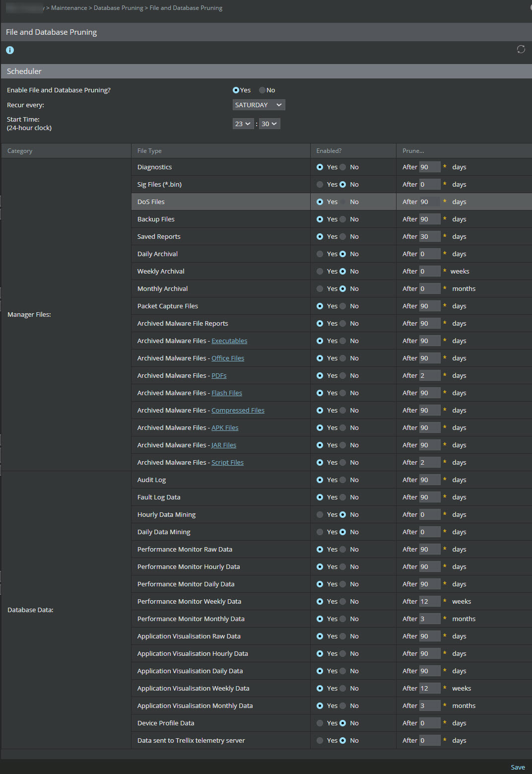
Task: Open the APK Files link
Action: coord(225,427)
